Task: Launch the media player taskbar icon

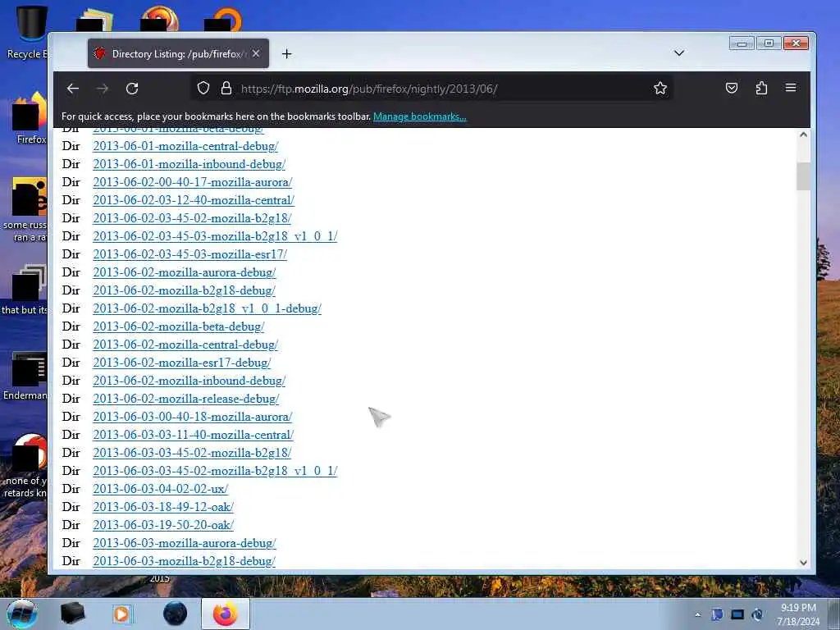Action: point(123,614)
